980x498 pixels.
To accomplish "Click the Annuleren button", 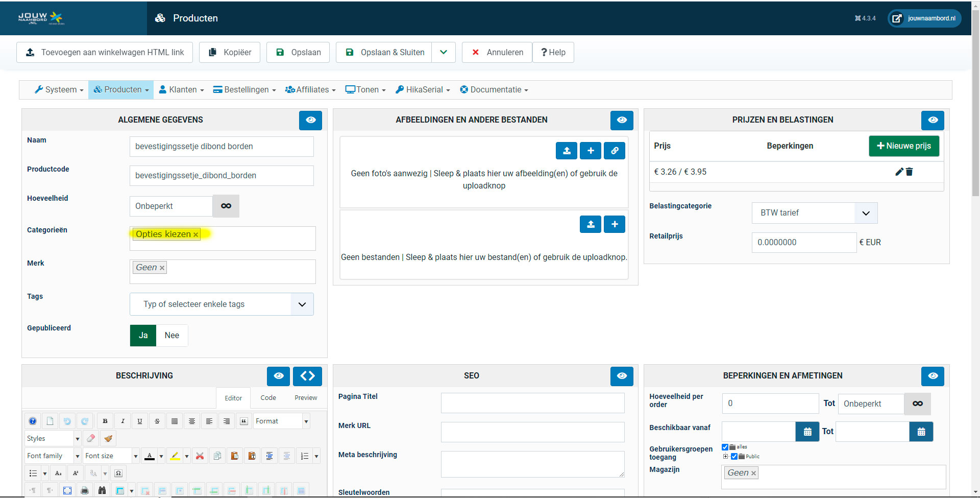I will click(x=497, y=53).
